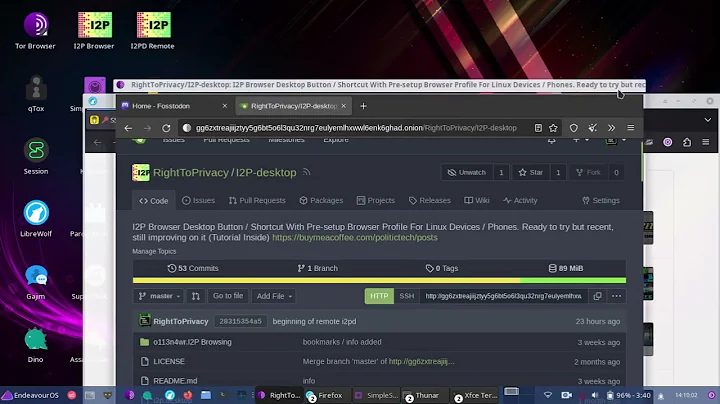Click the Fork button

[588, 173]
